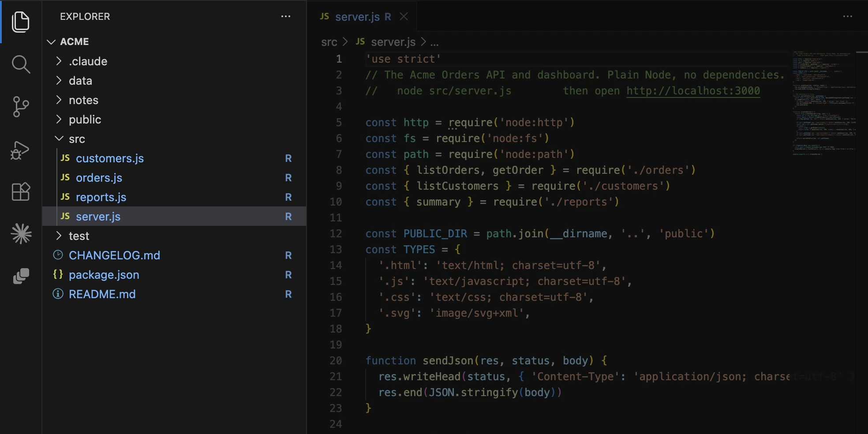
Task: Click the server.js breadcrumb segment
Action: pos(393,42)
